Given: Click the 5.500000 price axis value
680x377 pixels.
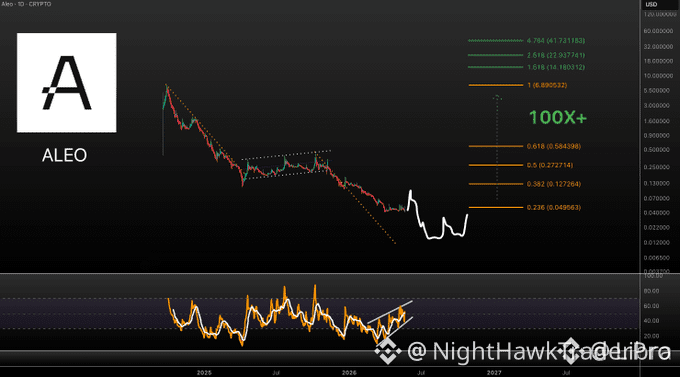Looking at the screenshot, I should [657, 91].
